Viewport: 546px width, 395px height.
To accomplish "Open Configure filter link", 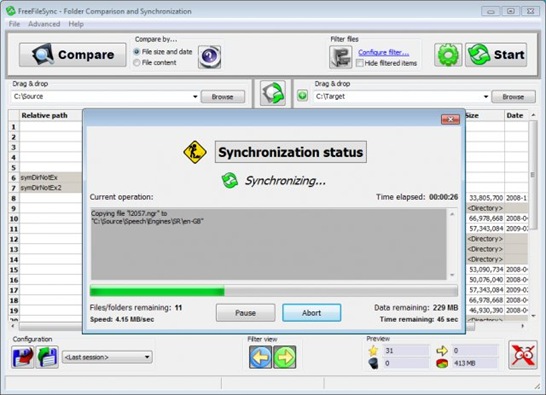I will point(383,52).
